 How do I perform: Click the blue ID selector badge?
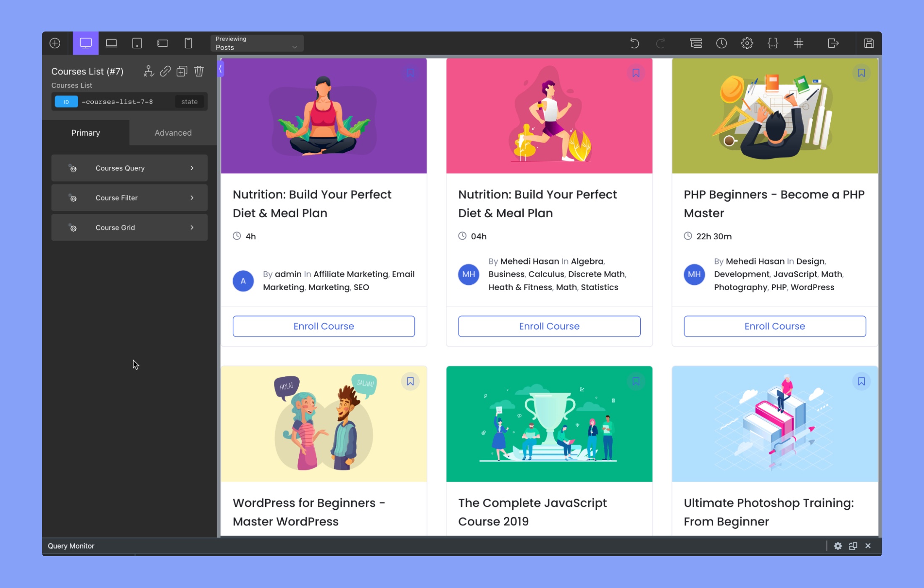(x=66, y=102)
